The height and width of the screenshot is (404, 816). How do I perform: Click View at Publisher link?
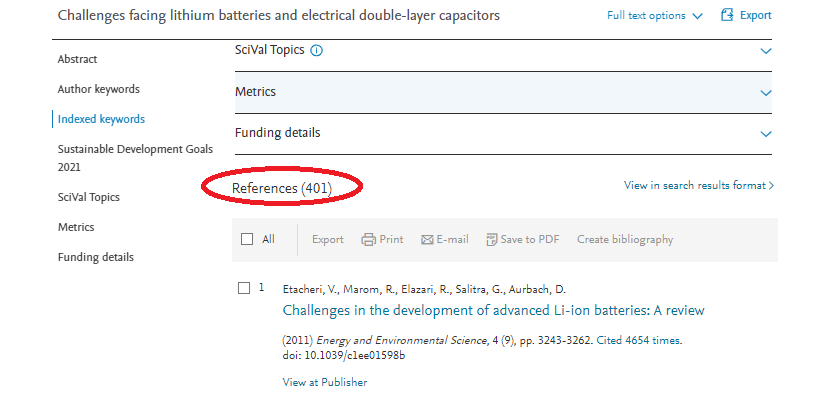[x=325, y=382]
